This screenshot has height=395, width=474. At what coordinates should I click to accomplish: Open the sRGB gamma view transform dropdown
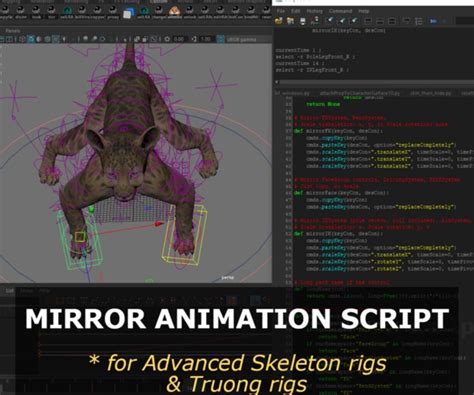point(248,40)
